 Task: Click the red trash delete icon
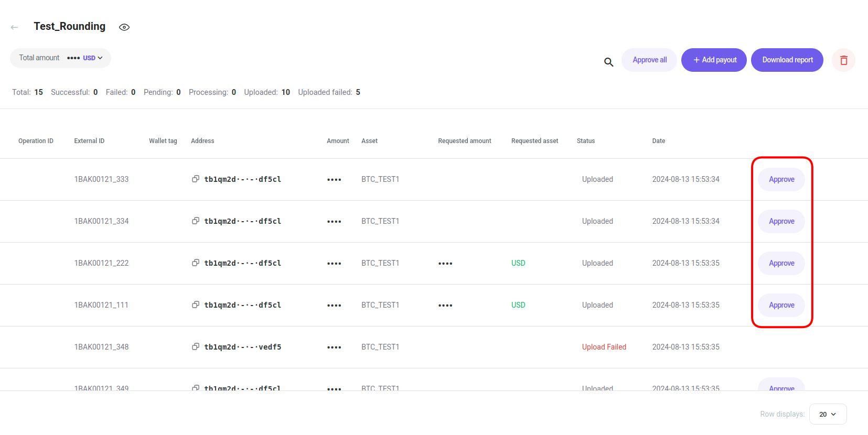tap(843, 60)
